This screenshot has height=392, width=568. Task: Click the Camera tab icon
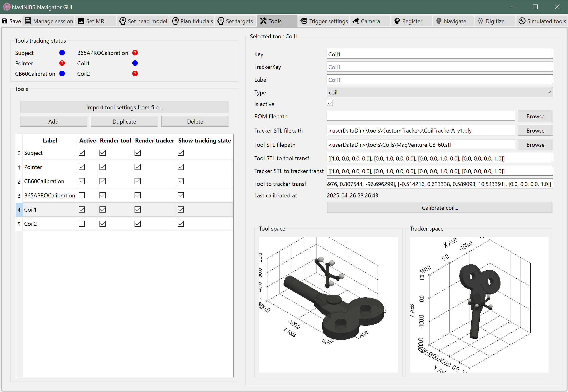point(356,21)
